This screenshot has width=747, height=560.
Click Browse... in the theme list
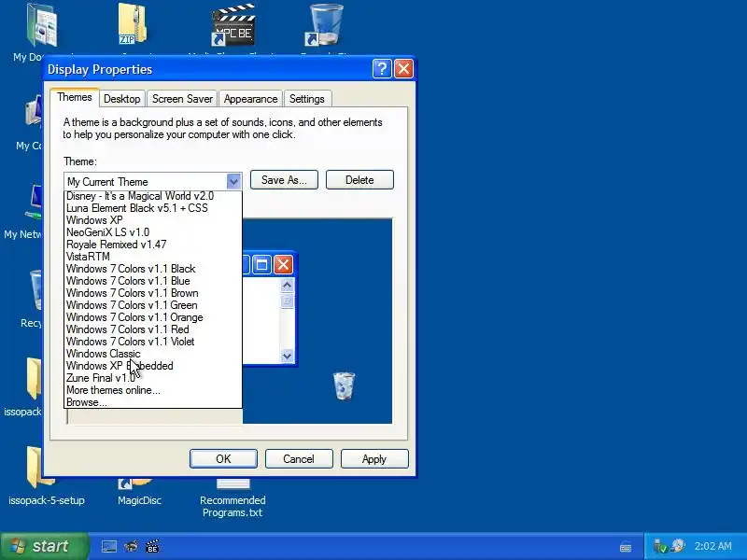(152, 402)
